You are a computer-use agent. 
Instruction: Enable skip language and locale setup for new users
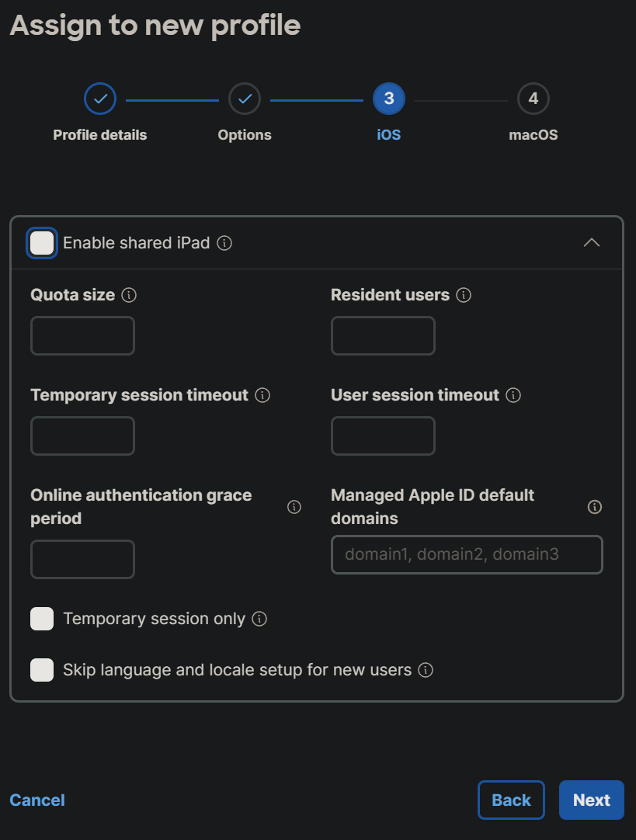pyautogui.click(x=41, y=670)
